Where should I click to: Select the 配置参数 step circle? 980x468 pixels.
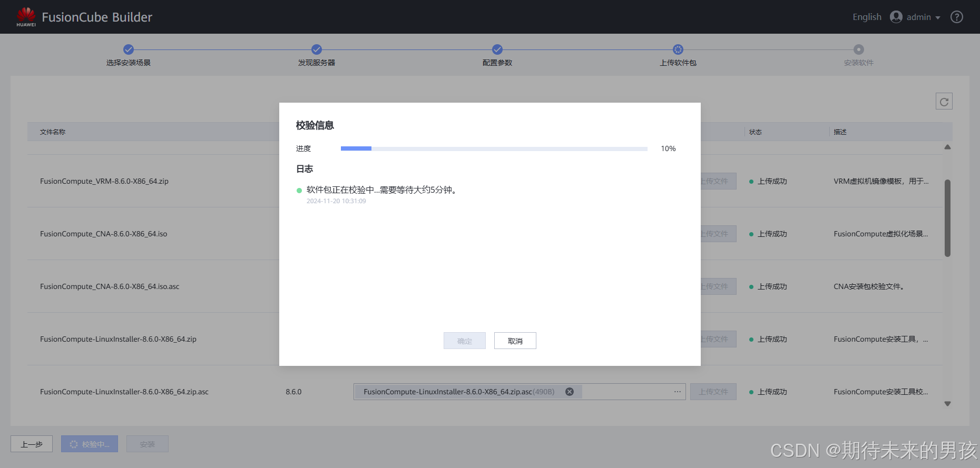[497, 49]
